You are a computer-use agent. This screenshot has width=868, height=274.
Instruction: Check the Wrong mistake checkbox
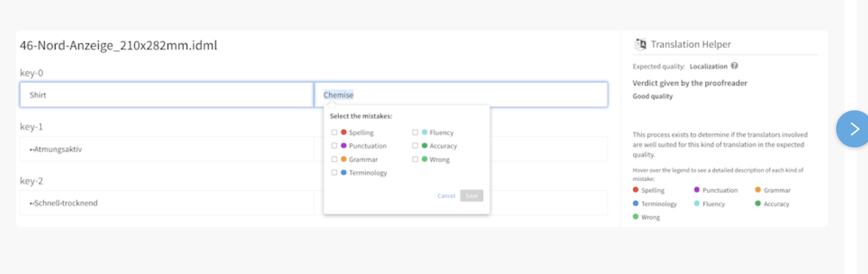415,159
